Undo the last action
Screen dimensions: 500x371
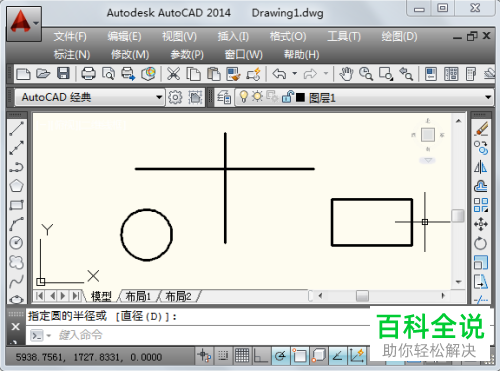click(x=279, y=74)
